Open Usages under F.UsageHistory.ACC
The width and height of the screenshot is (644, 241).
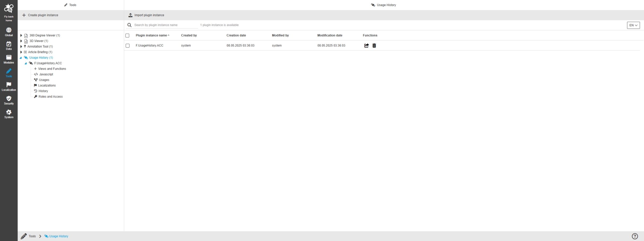(44, 80)
